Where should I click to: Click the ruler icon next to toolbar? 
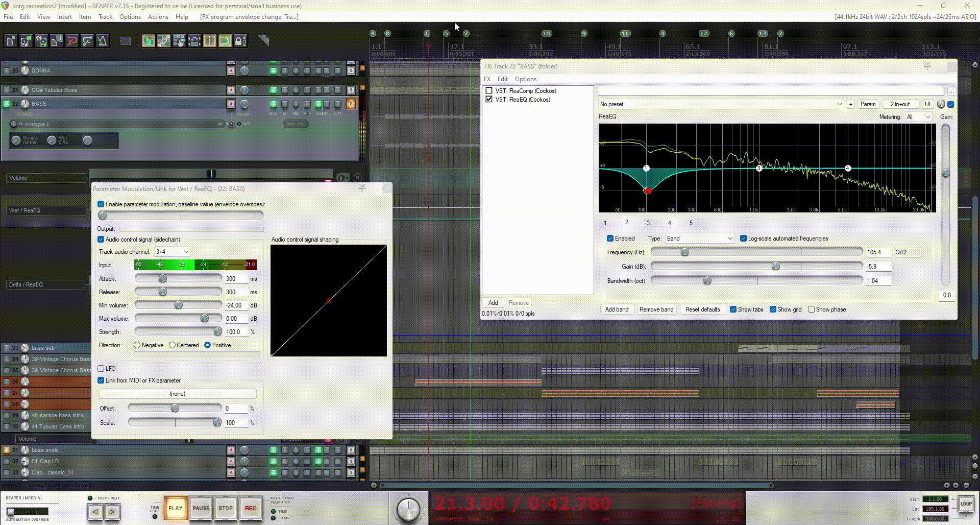point(264,40)
